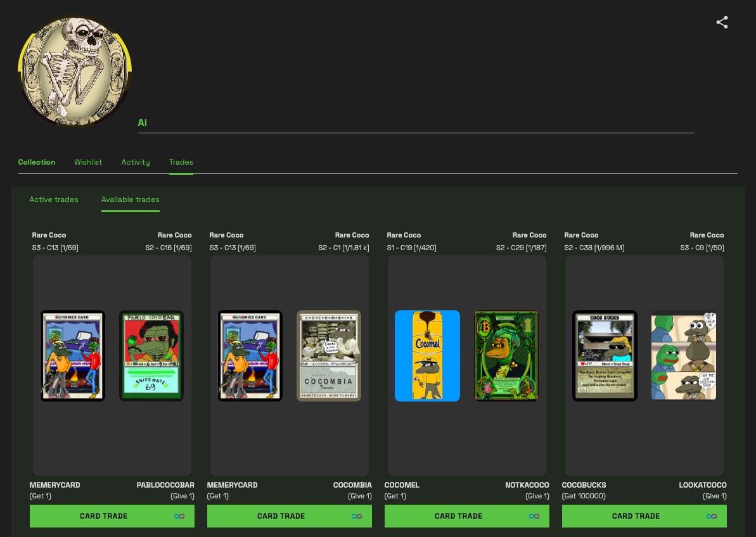Click CARD TRADE for the COCOMBIA offer
Viewport: 756px width, 537px height.
coord(290,516)
